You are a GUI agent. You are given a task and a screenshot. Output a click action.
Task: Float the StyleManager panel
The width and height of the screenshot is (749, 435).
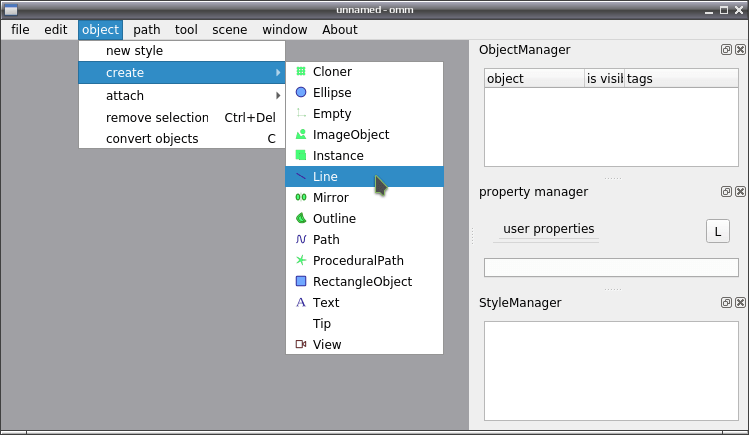click(x=726, y=303)
